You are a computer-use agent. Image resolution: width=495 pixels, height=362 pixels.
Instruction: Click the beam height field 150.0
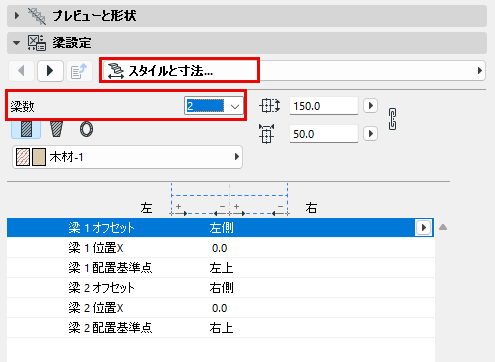click(324, 106)
